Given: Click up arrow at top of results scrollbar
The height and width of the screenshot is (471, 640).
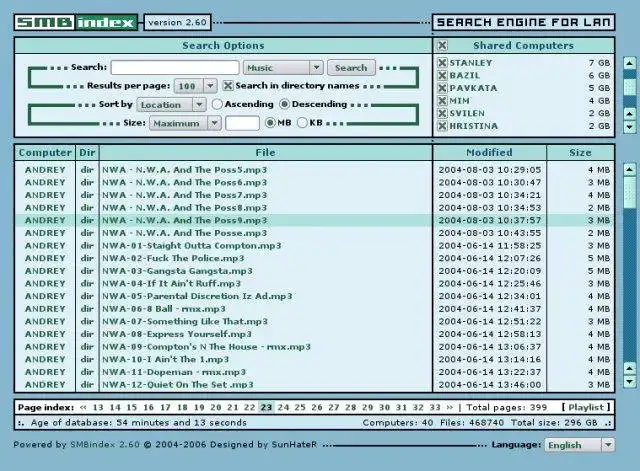Looking at the screenshot, I should click(x=630, y=169).
